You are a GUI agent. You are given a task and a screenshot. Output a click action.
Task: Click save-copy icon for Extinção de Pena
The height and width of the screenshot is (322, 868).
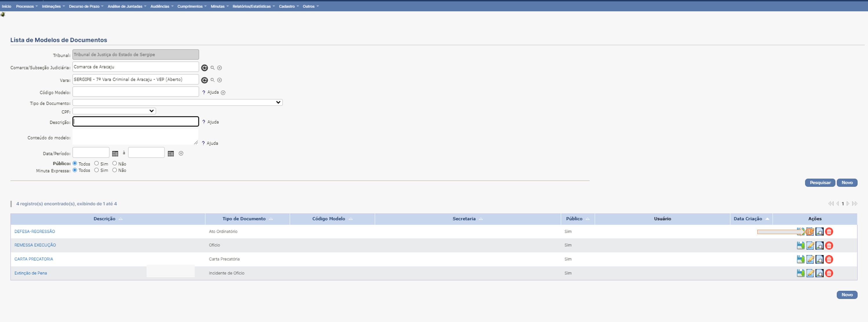[800, 273]
